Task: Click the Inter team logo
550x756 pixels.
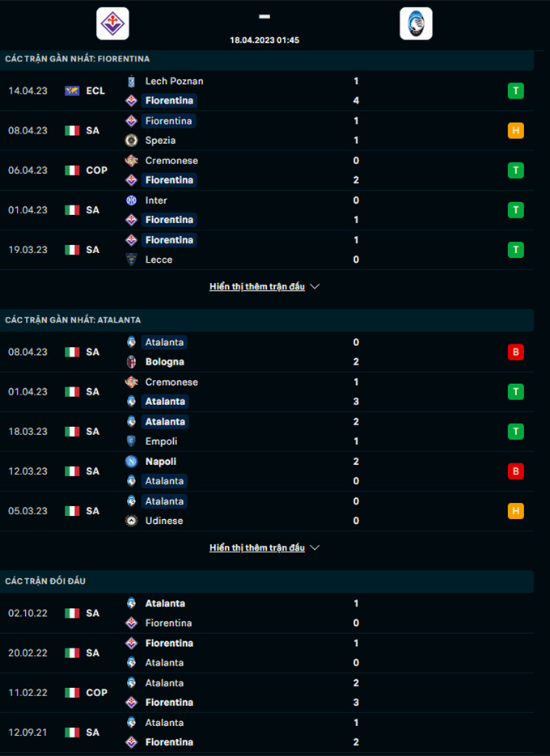Action: (131, 201)
